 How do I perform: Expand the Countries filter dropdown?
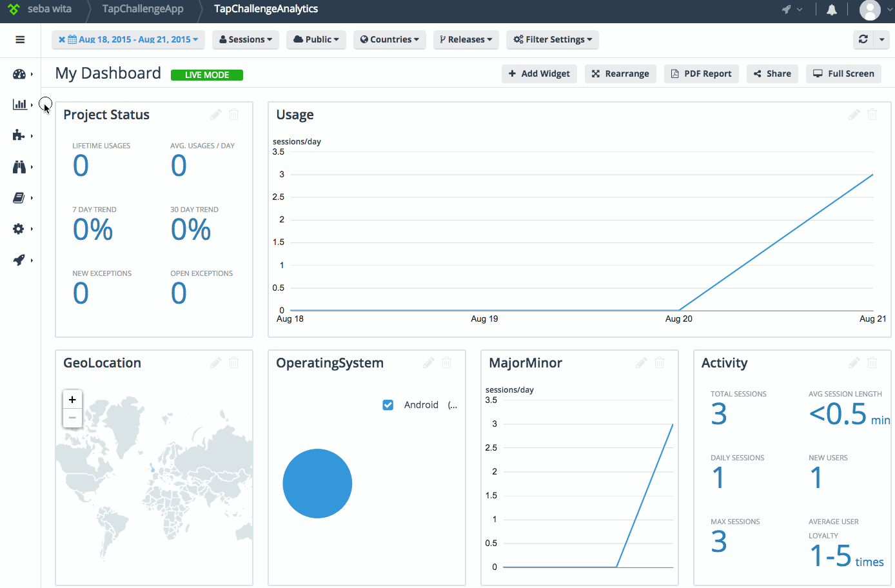[x=389, y=39]
